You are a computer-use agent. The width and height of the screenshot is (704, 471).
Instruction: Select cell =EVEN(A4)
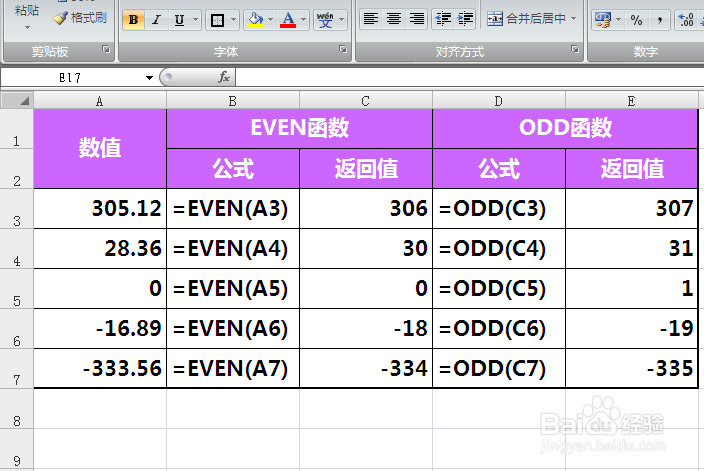(233, 248)
